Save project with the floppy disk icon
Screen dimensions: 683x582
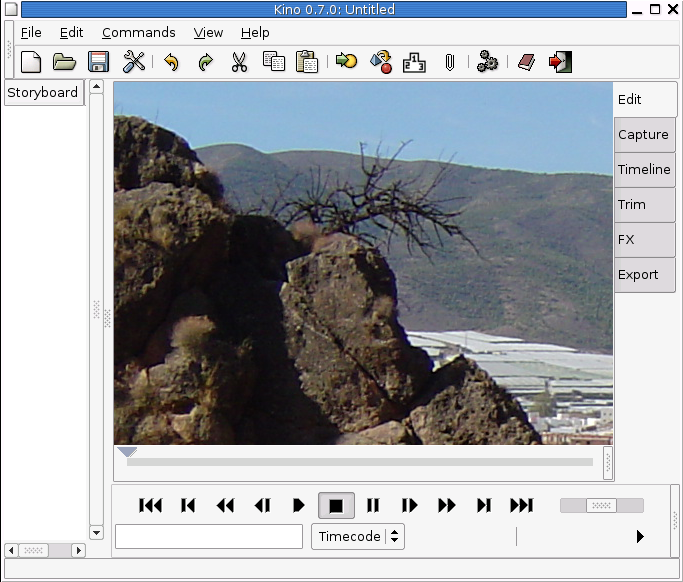click(x=98, y=62)
